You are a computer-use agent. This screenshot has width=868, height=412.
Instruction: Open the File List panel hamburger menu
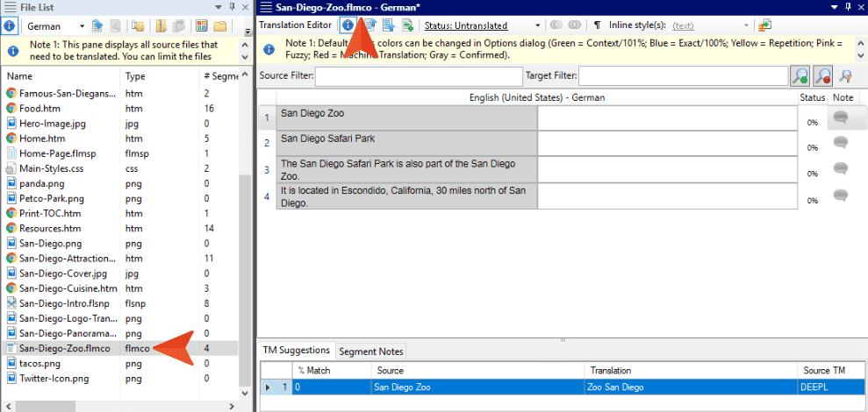[10, 7]
